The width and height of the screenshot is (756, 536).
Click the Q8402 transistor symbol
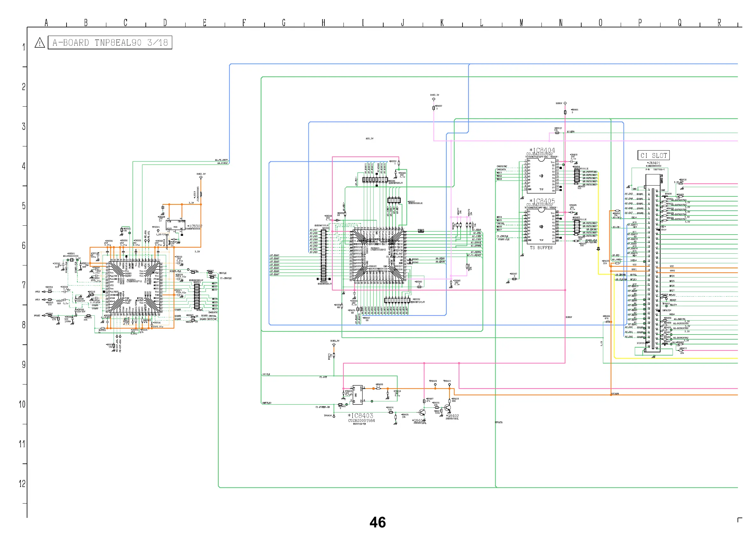(447, 408)
